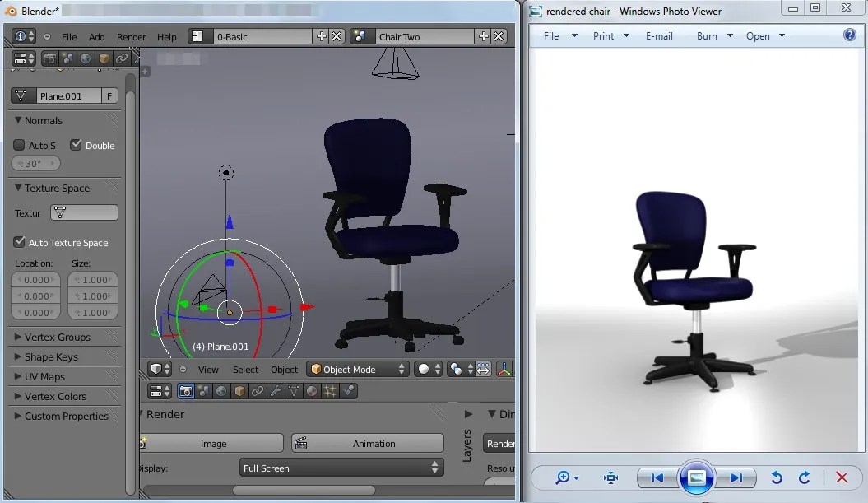Toggle the 3D manipulator axis icon
868x503 pixels.
click(504, 369)
